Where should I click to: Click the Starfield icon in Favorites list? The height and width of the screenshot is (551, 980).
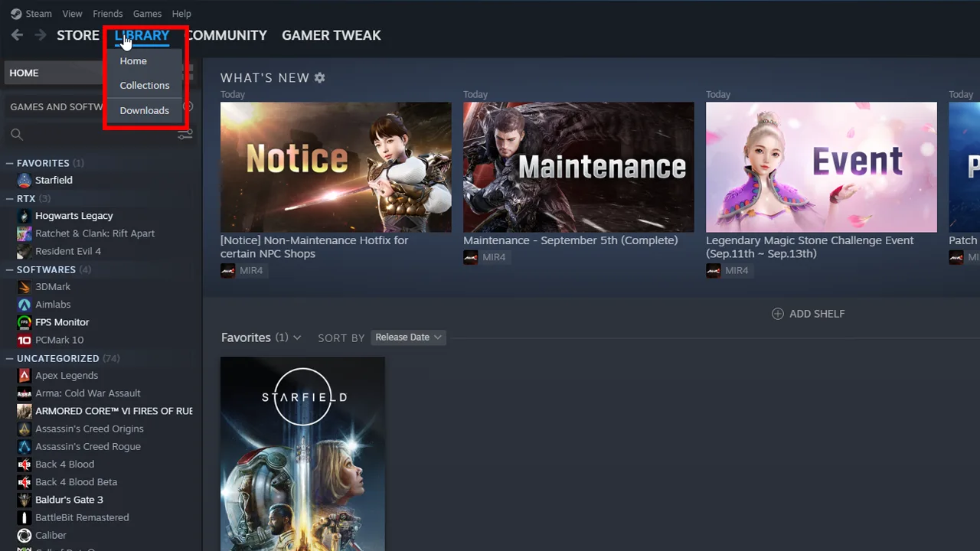pyautogui.click(x=24, y=180)
